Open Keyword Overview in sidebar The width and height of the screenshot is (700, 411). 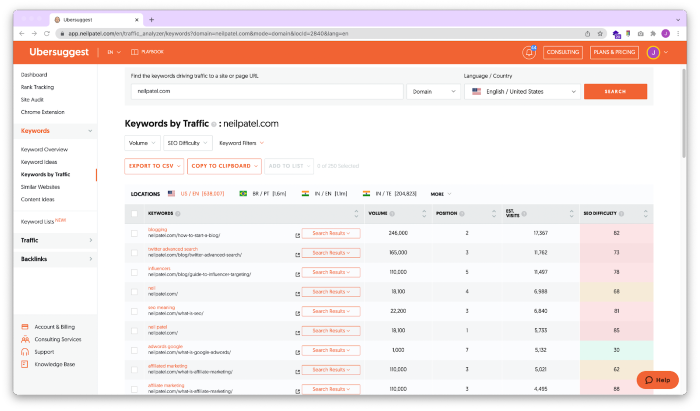coord(44,149)
